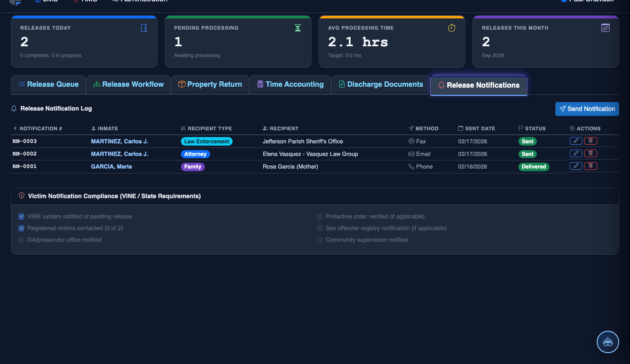Click the phone icon in RN-0001 row
630x364 pixels.
pos(411,166)
